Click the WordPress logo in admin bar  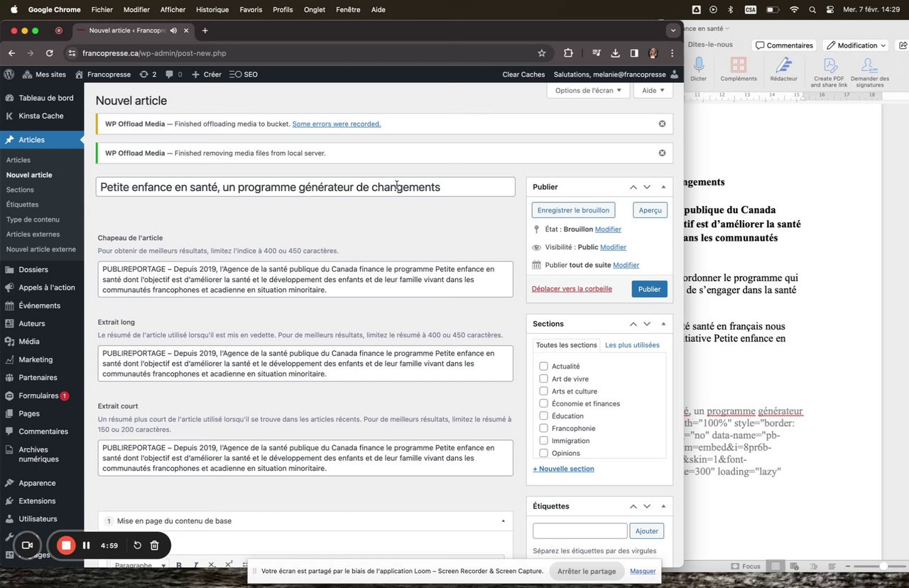coord(9,75)
